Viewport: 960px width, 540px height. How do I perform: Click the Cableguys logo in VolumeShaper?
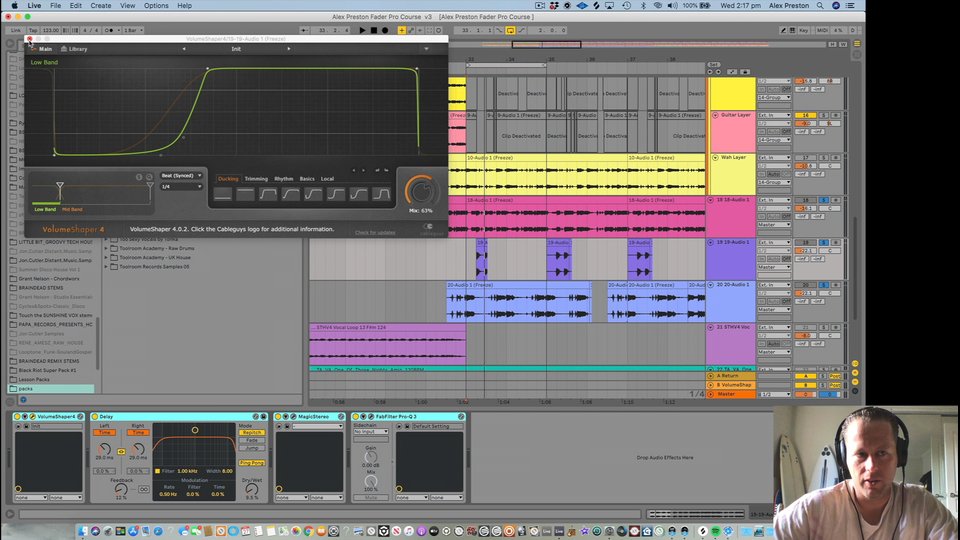pyautogui.click(x=431, y=229)
